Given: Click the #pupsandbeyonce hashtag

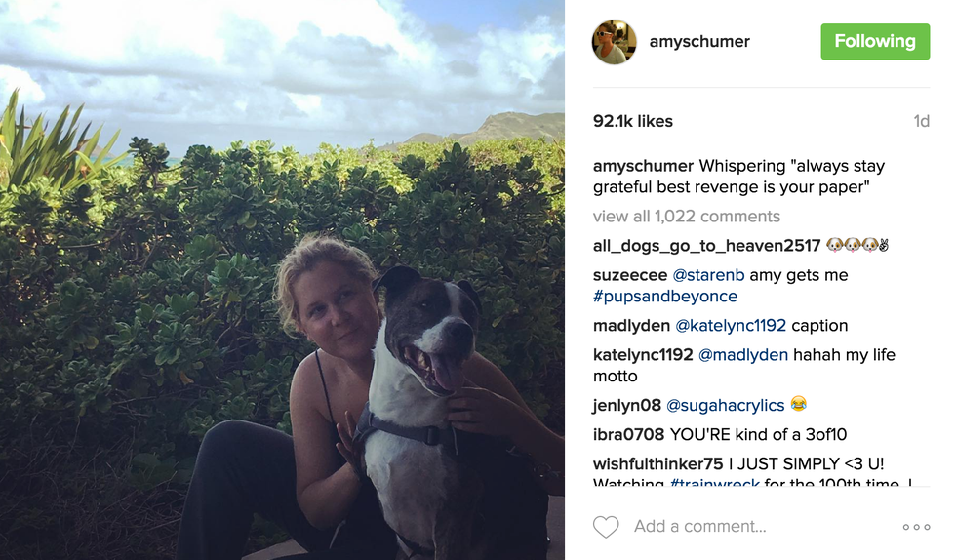Looking at the screenshot, I should 665,297.
